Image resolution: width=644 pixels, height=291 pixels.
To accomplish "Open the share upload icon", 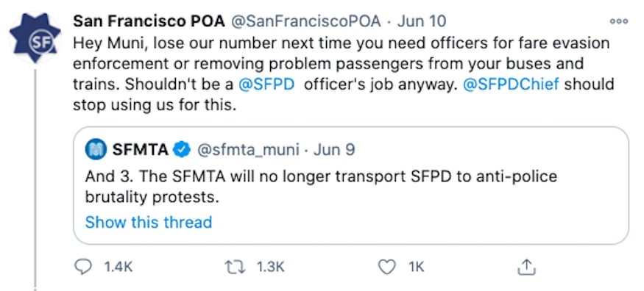I will (x=526, y=267).
